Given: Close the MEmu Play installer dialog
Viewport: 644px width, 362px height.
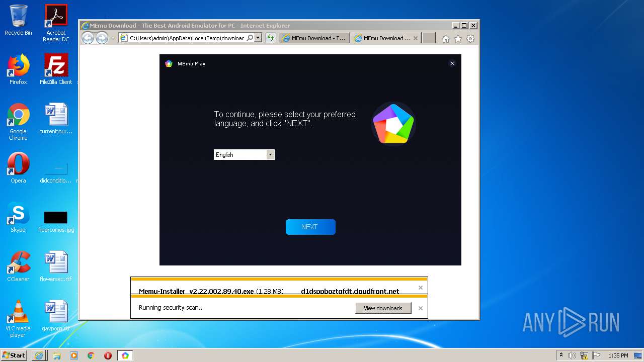Looking at the screenshot, I should [452, 63].
